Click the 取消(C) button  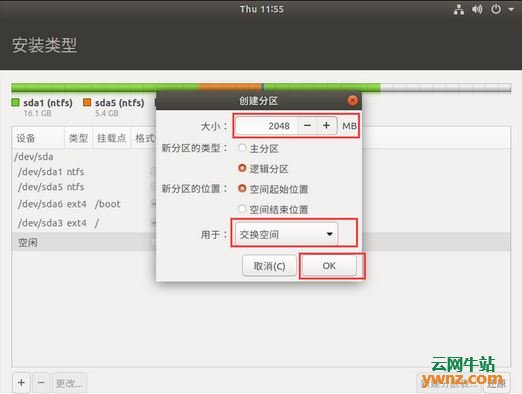269,266
